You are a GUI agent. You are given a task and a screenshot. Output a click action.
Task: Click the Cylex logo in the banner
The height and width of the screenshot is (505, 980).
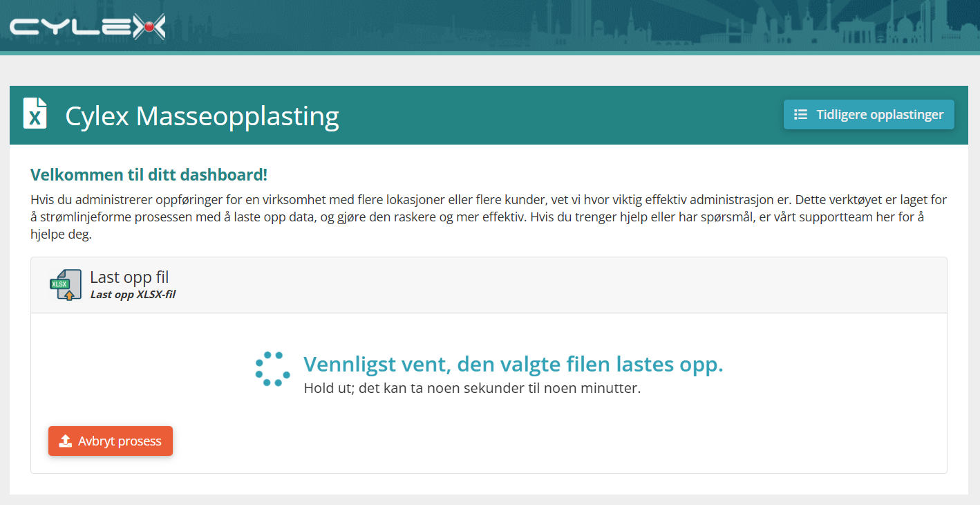tap(88, 27)
